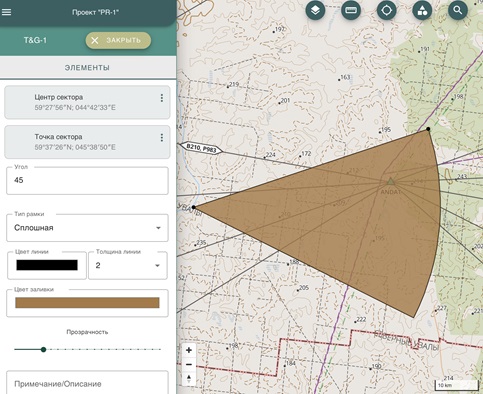The width and height of the screenshot is (483, 394).
Task: Reset map north orientation arrow
Action: (189, 379)
